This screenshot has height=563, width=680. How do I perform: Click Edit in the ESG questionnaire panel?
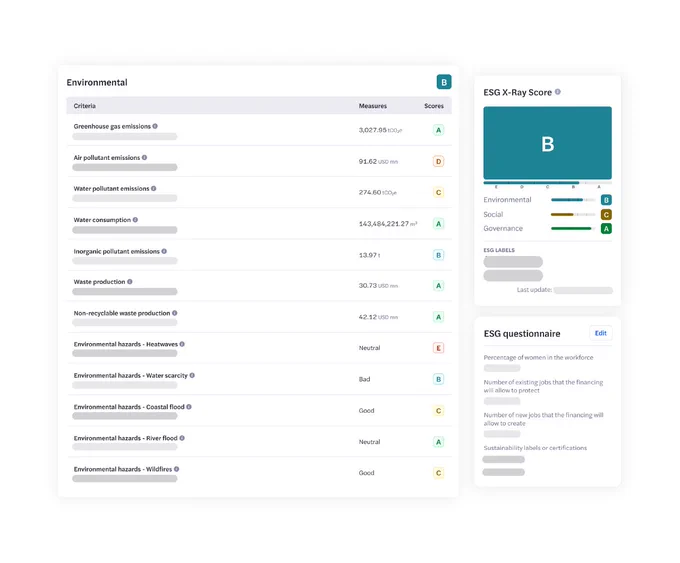coord(601,333)
